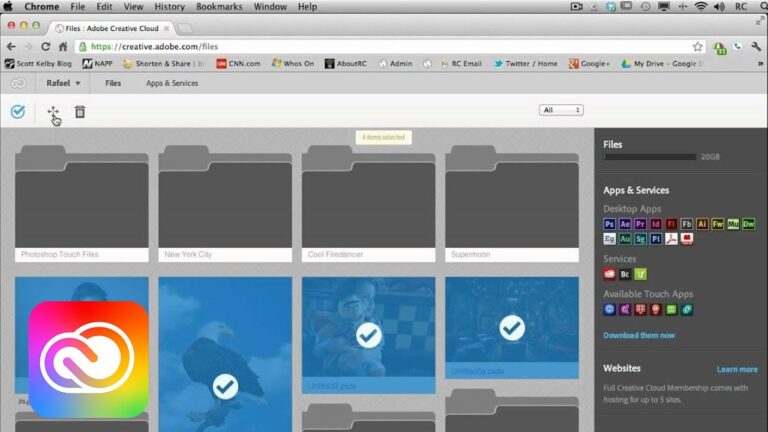
Task: Open the first blue touch app icon
Action: 609,310
